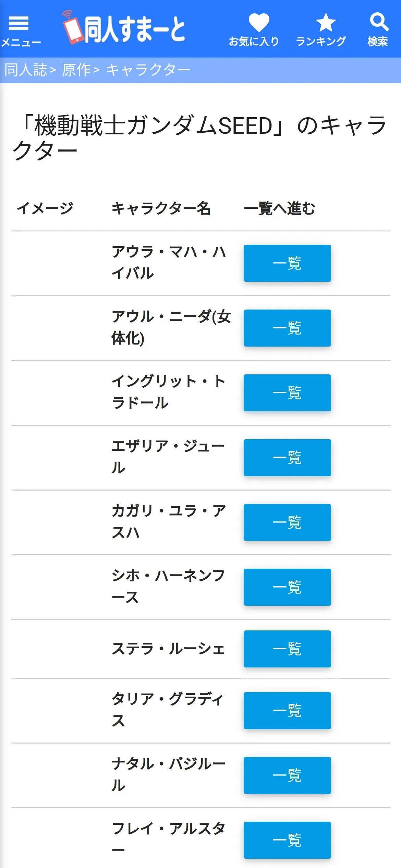401x868 pixels.
Task: Open 一覧 for アウラ・マハ・ハイバル
Action: pyautogui.click(x=287, y=263)
